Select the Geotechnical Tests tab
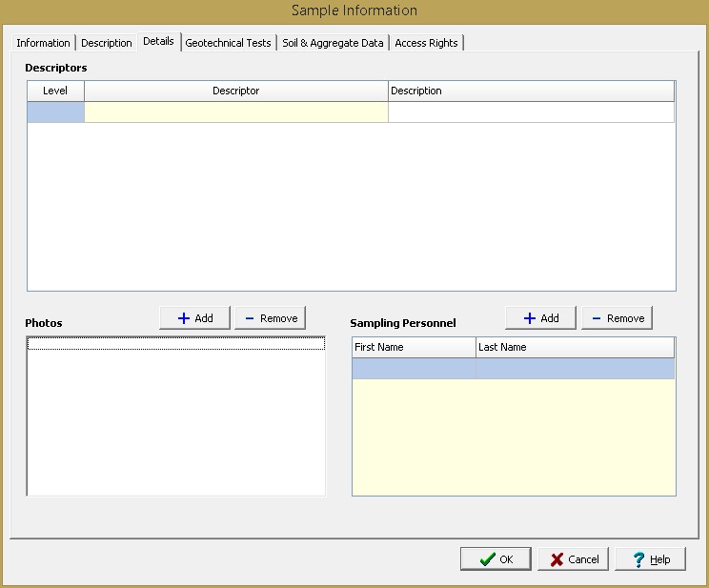 (x=228, y=43)
